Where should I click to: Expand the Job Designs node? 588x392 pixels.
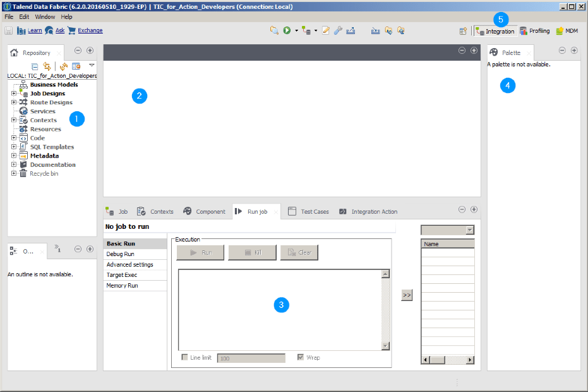pos(14,93)
